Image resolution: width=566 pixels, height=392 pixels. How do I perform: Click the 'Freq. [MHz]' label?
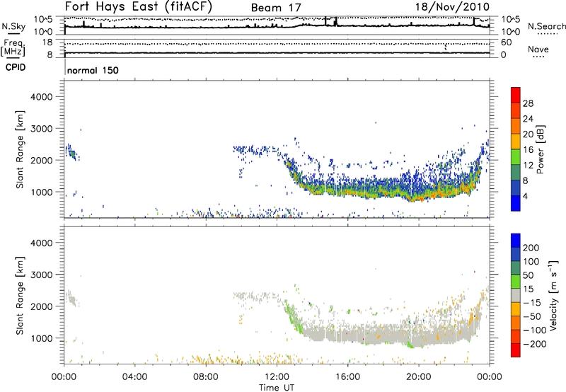coord(13,48)
